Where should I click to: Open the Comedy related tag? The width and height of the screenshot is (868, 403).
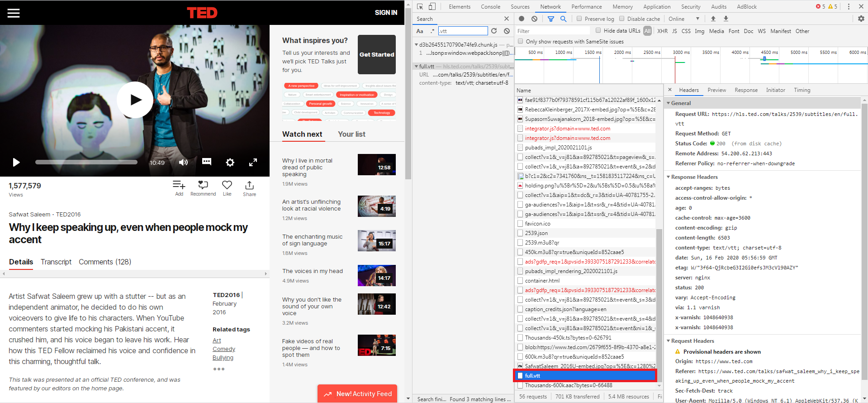pyautogui.click(x=224, y=349)
